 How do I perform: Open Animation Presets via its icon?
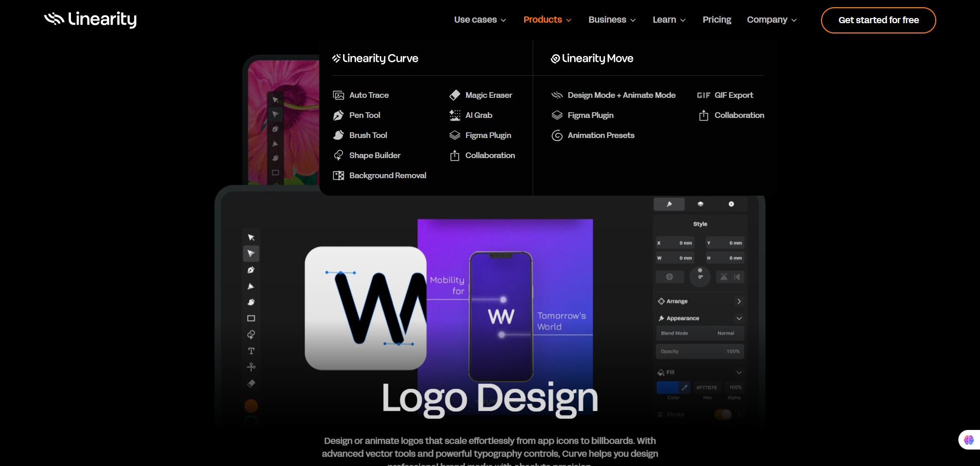coord(557,135)
